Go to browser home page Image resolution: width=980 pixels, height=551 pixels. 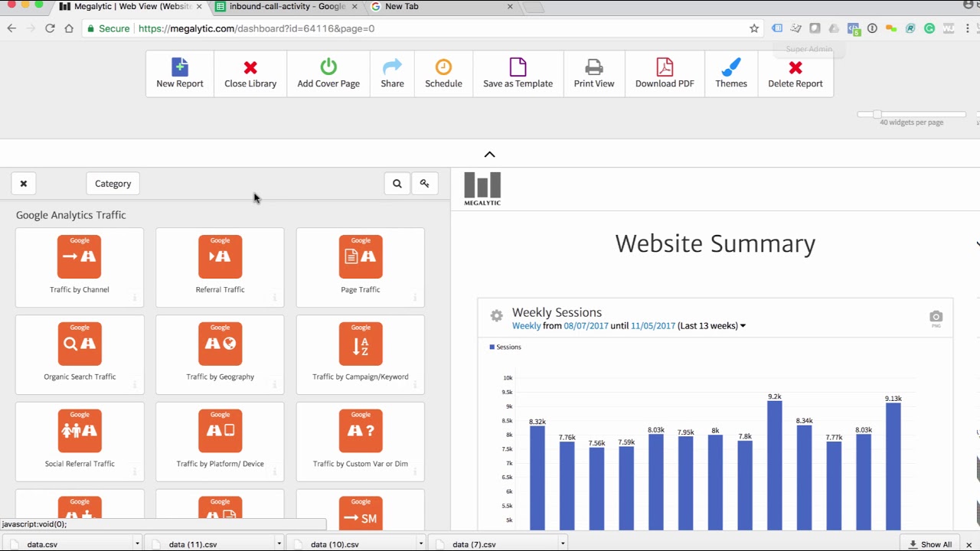69,28
